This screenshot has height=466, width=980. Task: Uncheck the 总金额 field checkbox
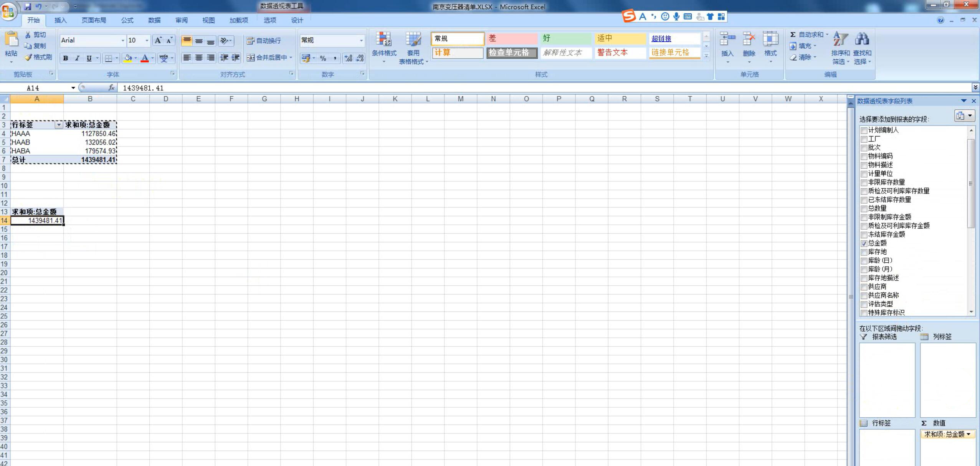tap(864, 244)
